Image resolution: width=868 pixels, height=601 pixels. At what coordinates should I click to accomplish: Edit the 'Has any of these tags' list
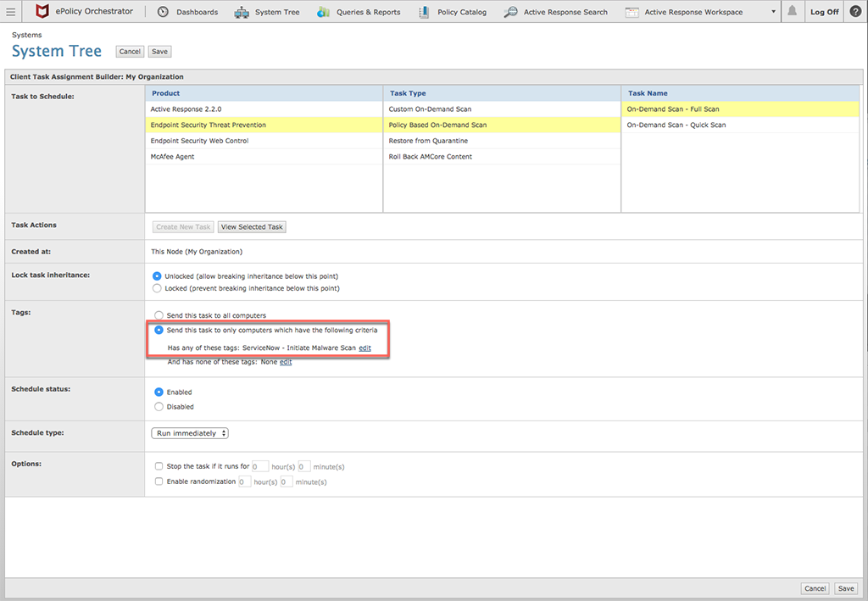[x=364, y=348]
